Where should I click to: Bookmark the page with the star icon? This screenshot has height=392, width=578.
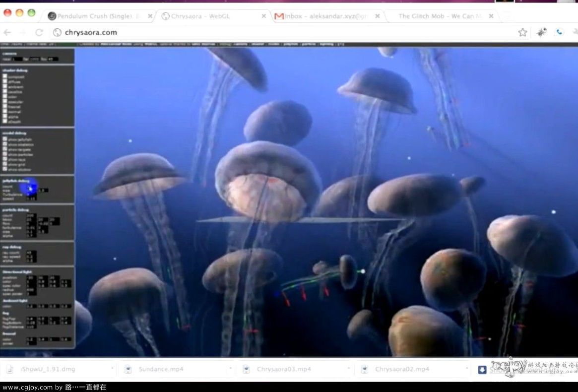tap(522, 33)
